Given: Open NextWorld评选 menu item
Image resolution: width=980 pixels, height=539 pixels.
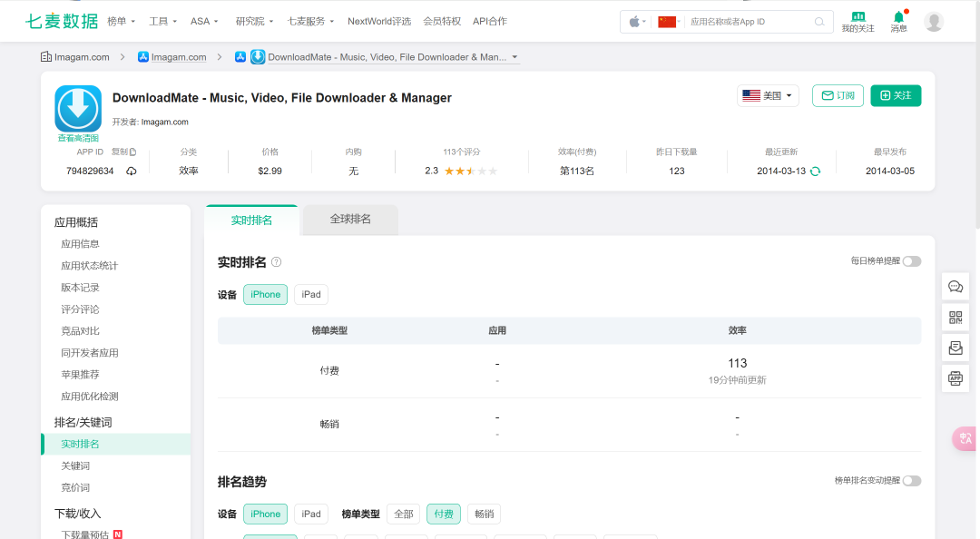Looking at the screenshot, I should tap(379, 21).
